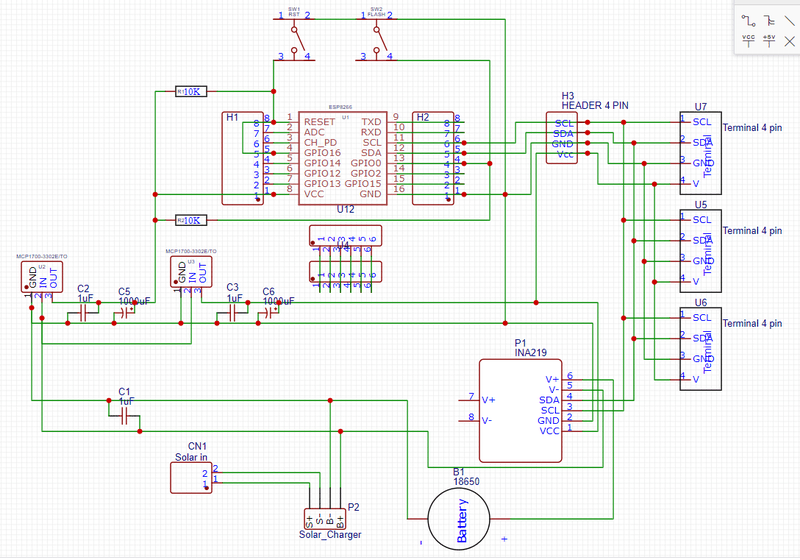Viewport: 800px width, 560px height.
Task: Click the 'U4' designator between 6-pin headers
Action: (x=343, y=246)
